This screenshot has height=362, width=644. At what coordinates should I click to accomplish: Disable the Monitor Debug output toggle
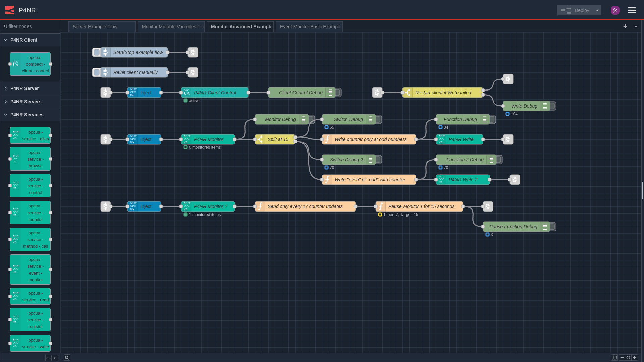[x=311, y=119]
